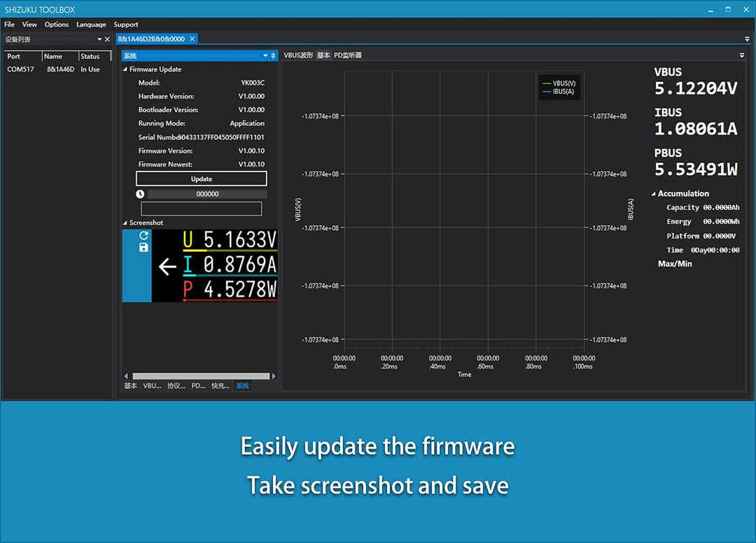
Task: Save the device screenshot with the floppy-disk icon
Action: coord(143,247)
